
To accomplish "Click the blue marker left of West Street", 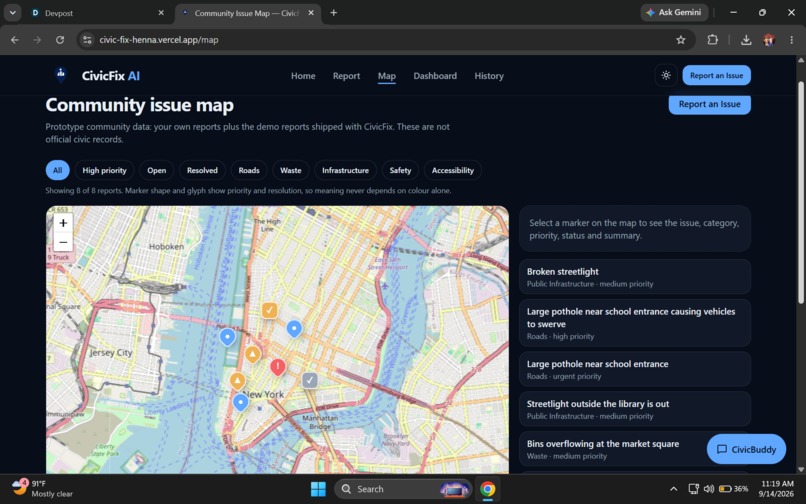I will pyautogui.click(x=227, y=337).
